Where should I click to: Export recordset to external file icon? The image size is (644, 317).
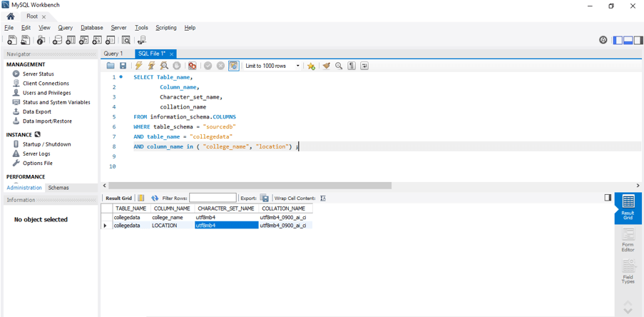pos(265,198)
